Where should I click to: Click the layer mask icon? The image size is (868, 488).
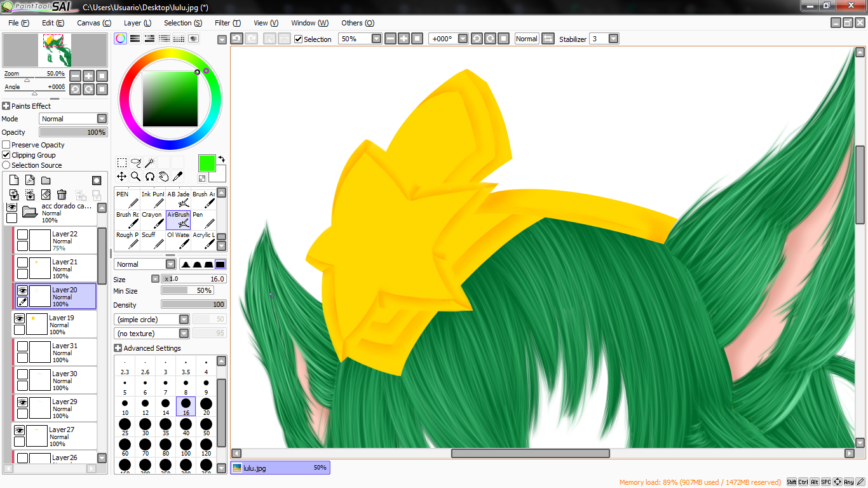(97, 180)
